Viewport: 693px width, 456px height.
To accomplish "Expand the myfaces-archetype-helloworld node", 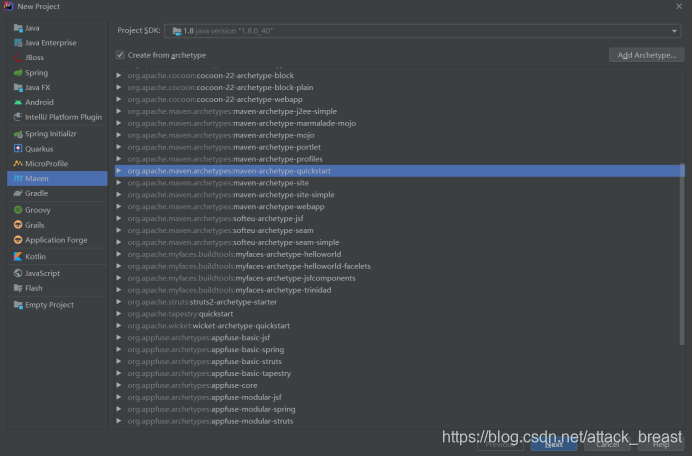I will [119, 254].
